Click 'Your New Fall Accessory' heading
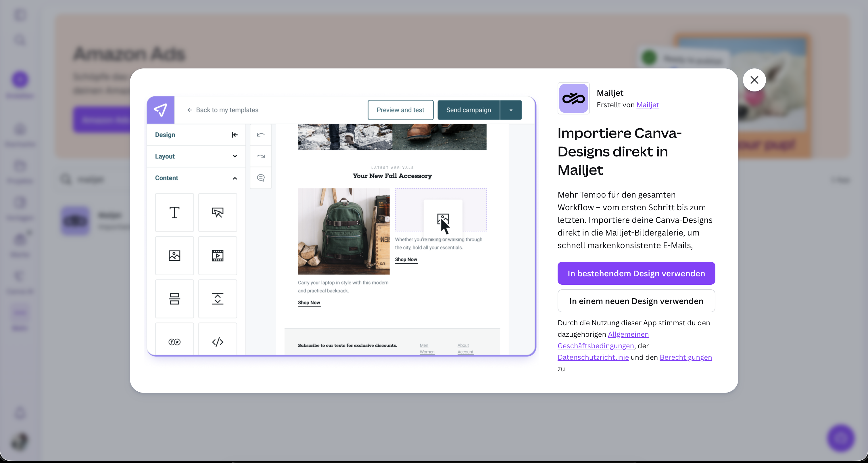Screen dimensions: 868x463 point(392,176)
